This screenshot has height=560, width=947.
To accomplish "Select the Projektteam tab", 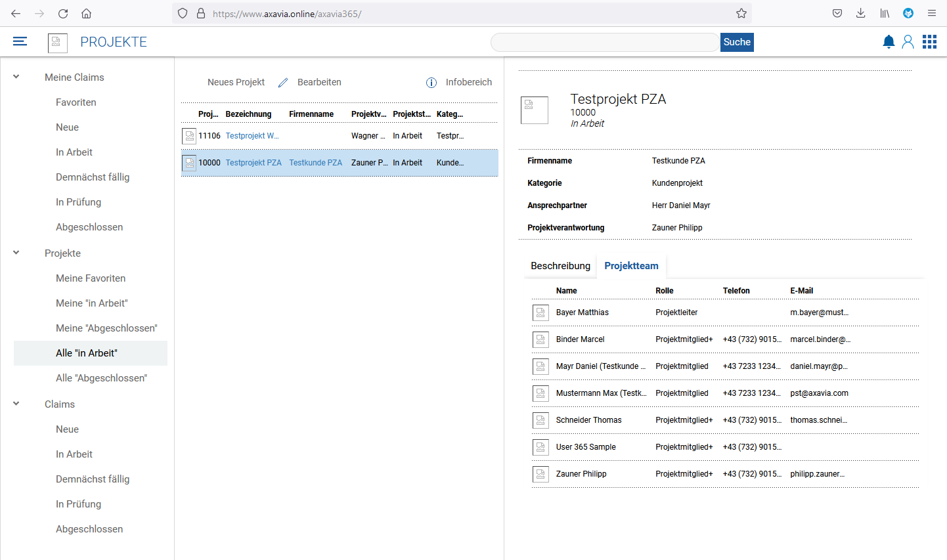I will [x=631, y=266].
